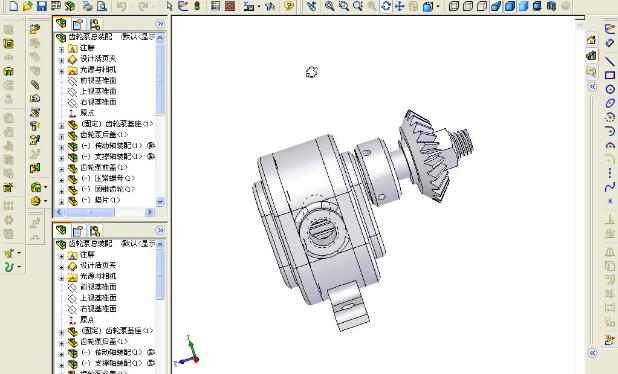
Task: Select the Line sketch tool
Action: [610, 60]
